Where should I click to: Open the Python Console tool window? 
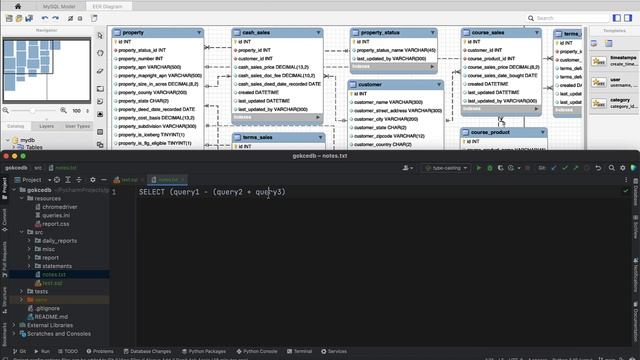[x=257, y=351]
